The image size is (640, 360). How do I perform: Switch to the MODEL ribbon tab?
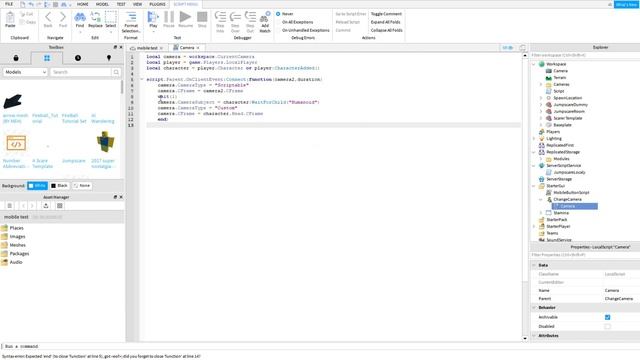pos(102,4)
